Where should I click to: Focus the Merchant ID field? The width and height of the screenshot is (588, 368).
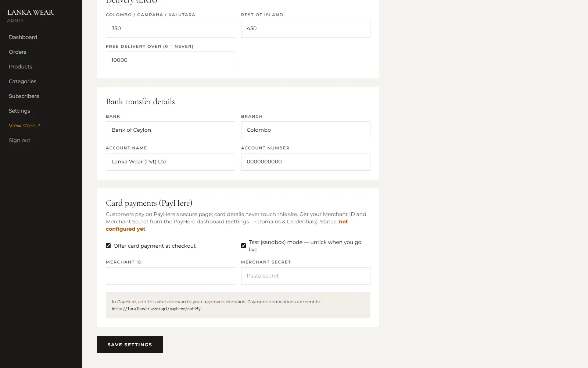(171, 276)
